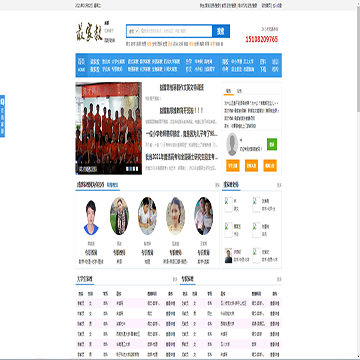Click the third orange button under the avatar
The width and height of the screenshot is (360, 360).
coord(270,165)
